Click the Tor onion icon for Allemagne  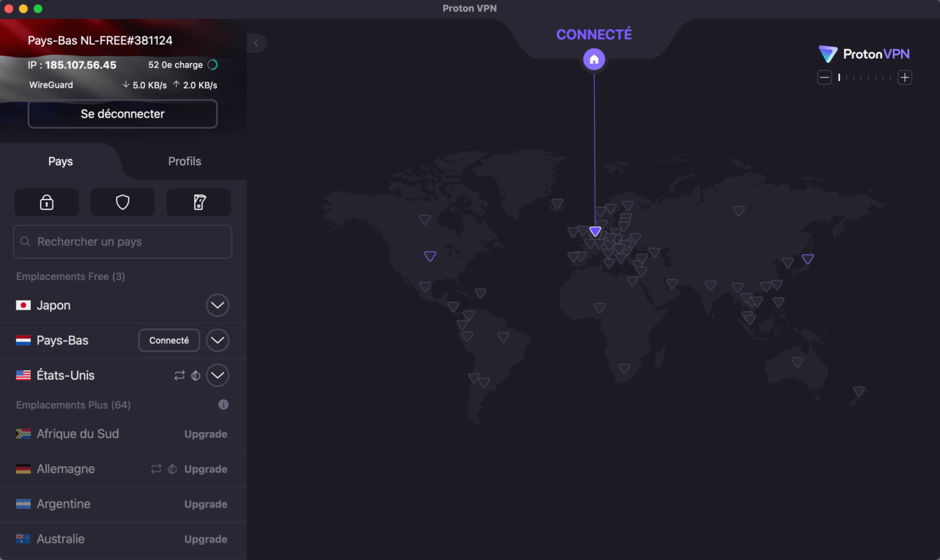pyautogui.click(x=172, y=469)
